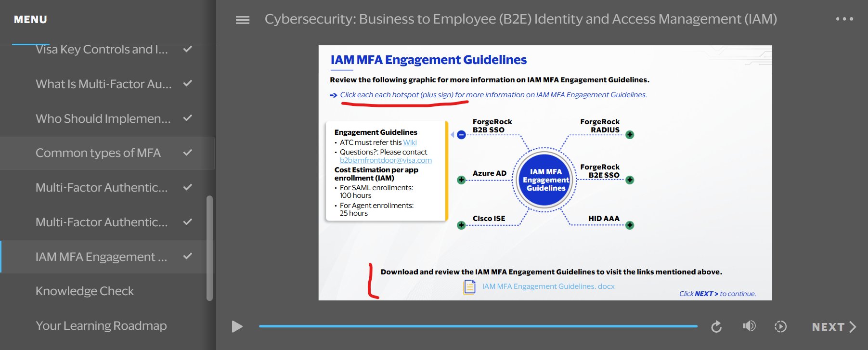
Task: Click the document icon beside docx link
Action: tap(469, 287)
